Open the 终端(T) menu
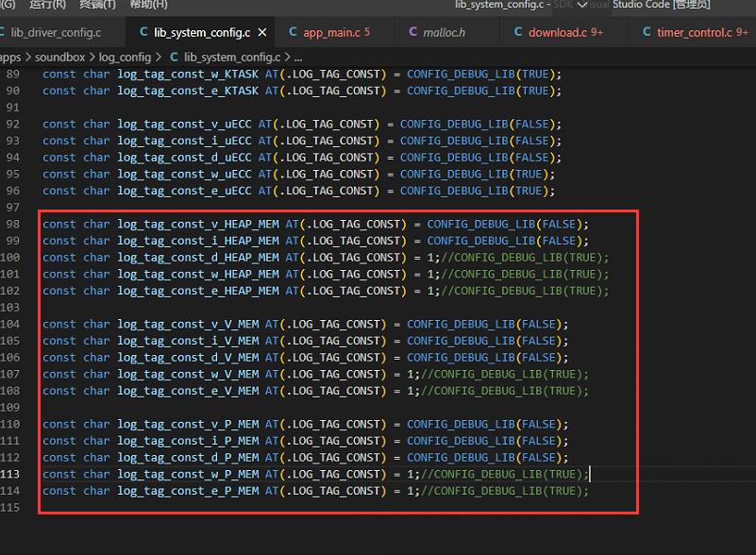Viewport: 756px width, 555px height. [98, 5]
